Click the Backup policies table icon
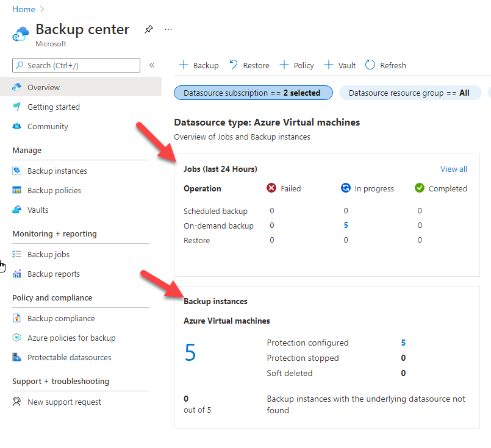Image resolution: width=491 pixels, height=448 pixels. [16, 190]
